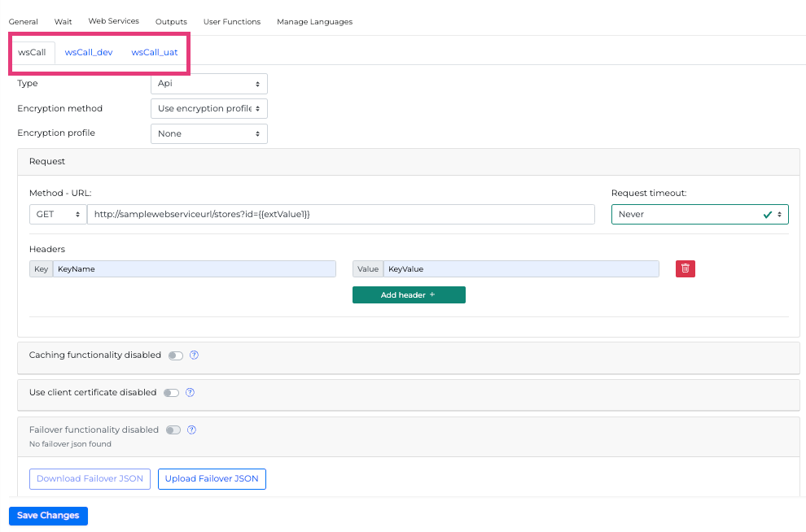Open help icon beside Caching functionality
Viewport: 806px width, 532px height.
coord(195,355)
